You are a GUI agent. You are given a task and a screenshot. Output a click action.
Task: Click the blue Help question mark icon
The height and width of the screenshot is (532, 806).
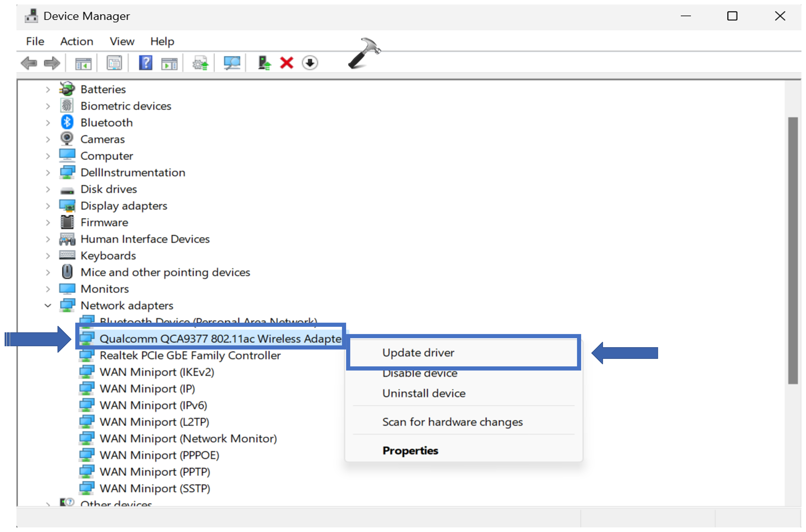click(145, 63)
